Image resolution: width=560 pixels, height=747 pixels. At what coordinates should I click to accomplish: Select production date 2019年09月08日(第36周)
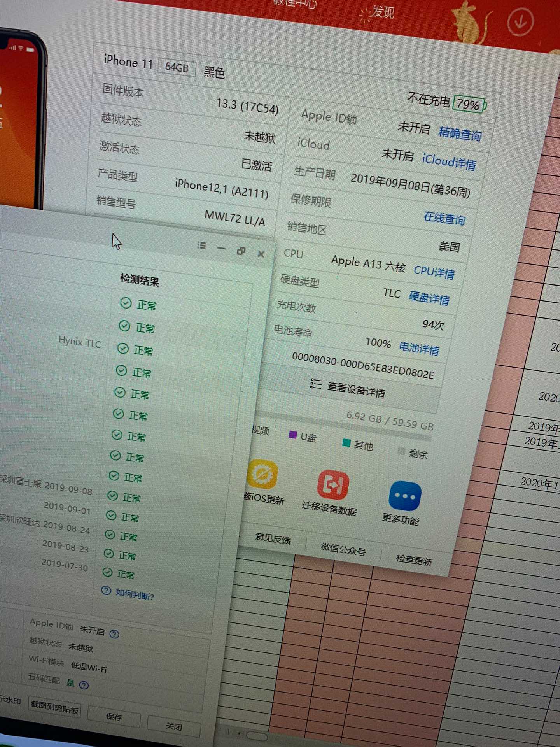tap(411, 185)
